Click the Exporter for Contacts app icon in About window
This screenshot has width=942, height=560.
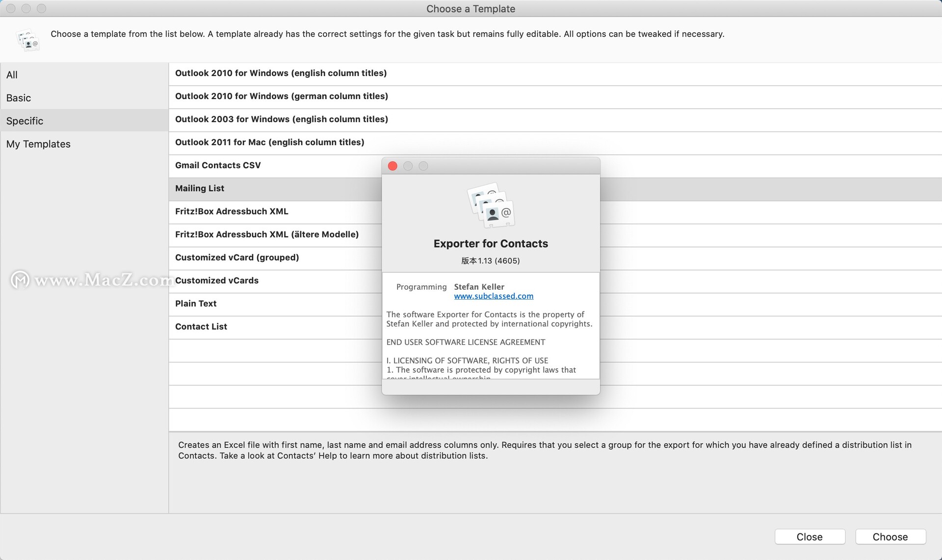coord(491,205)
